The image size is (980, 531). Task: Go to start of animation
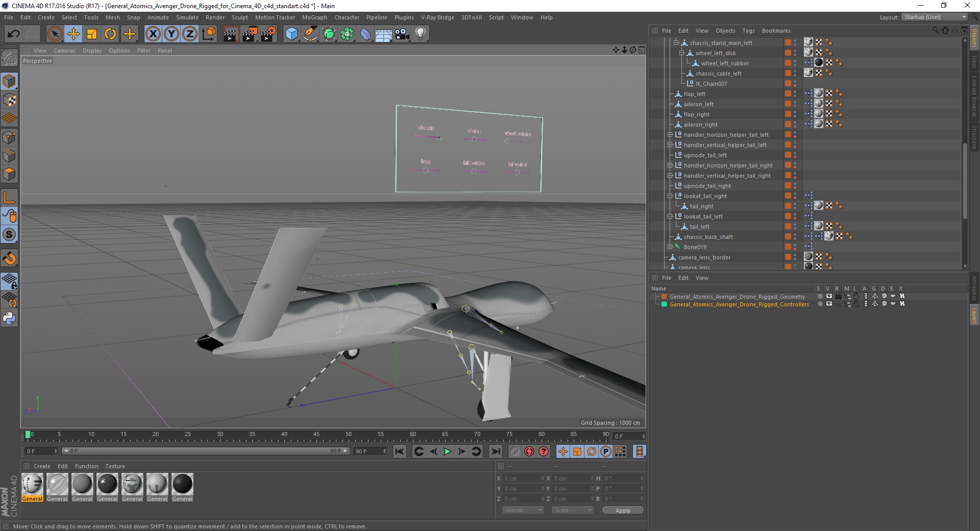click(399, 451)
